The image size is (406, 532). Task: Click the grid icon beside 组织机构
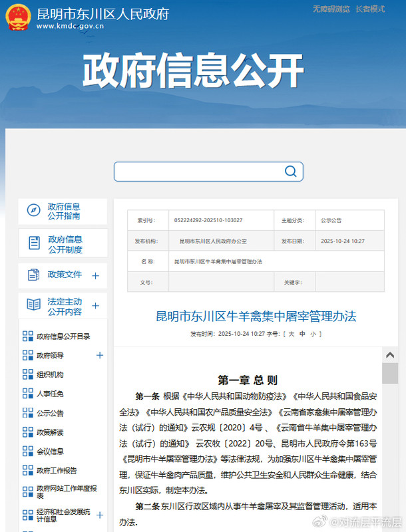[28, 374]
